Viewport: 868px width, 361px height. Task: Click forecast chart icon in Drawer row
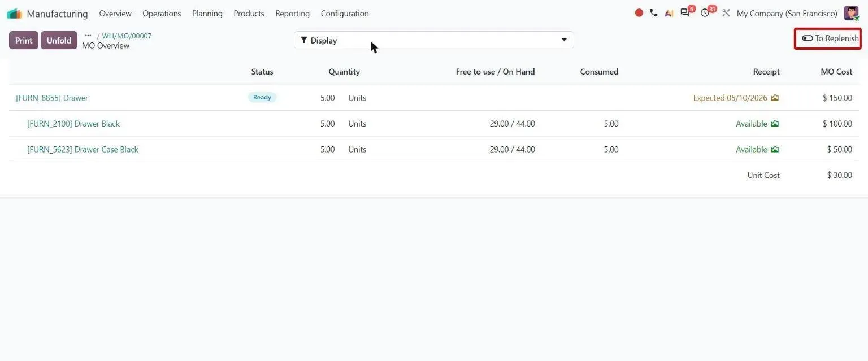pyautogui.click(x=775, y=98)
